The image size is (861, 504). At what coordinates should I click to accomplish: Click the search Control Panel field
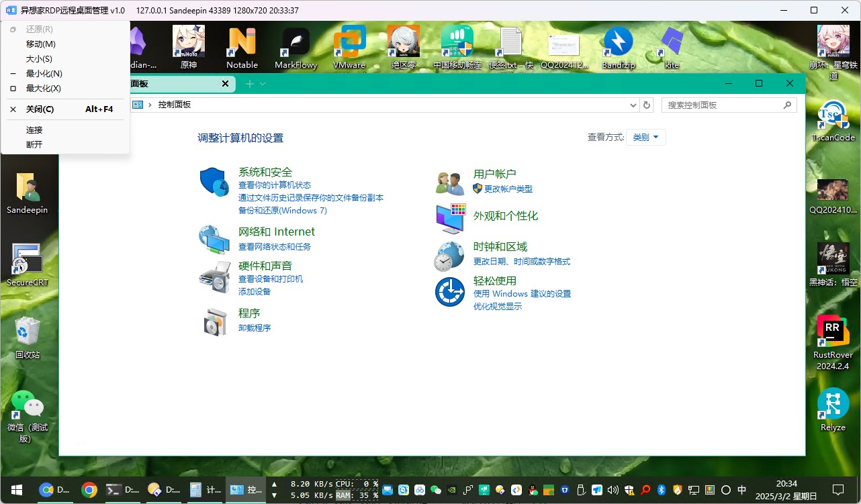(x=723, y=105)
